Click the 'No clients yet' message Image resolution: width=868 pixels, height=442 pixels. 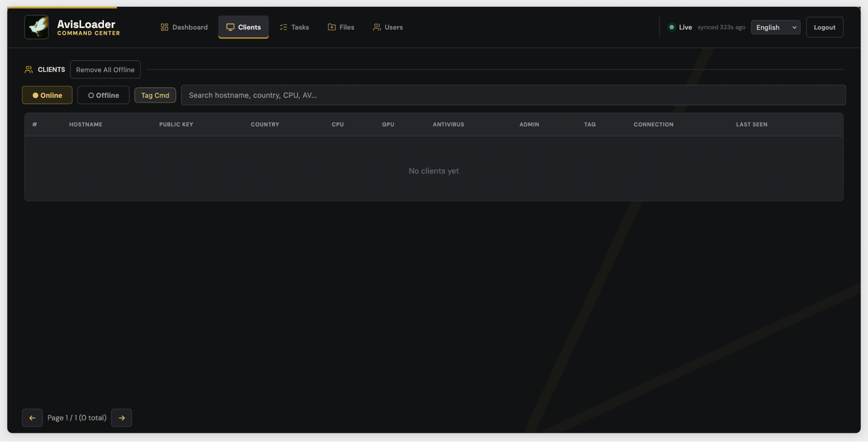pos(434,171)
